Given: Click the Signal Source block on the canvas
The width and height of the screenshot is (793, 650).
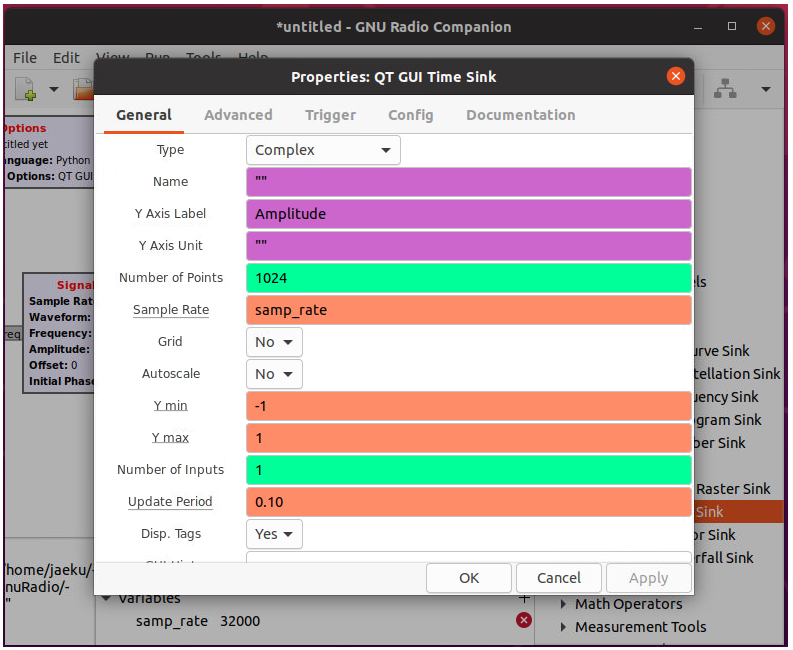Looking at the screenshot, I should tap(58, 333).
